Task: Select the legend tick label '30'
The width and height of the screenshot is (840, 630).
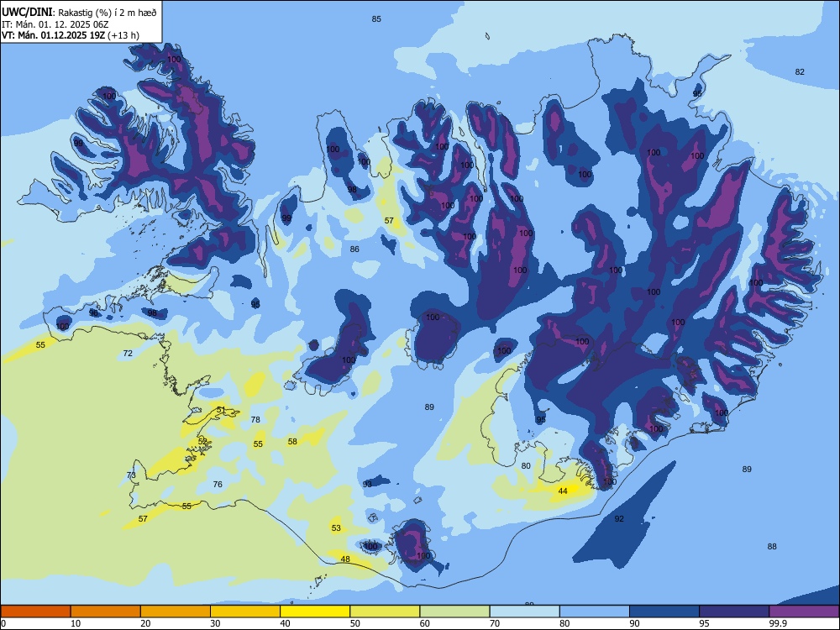Action: coord(215,623)
